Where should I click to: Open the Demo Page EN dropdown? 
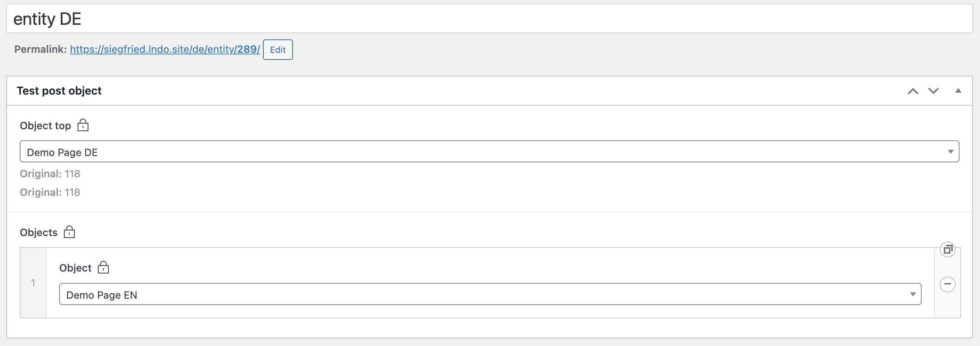point(490,294)
